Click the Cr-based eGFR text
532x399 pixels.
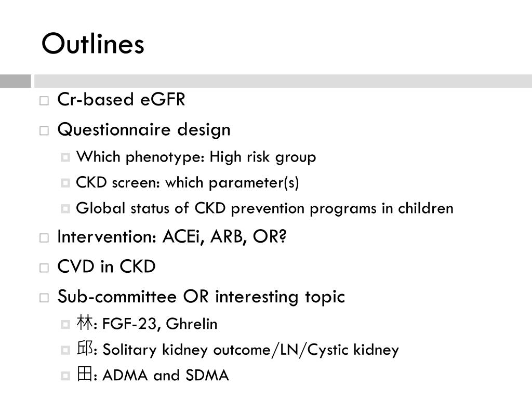click(x=121, y=99)
